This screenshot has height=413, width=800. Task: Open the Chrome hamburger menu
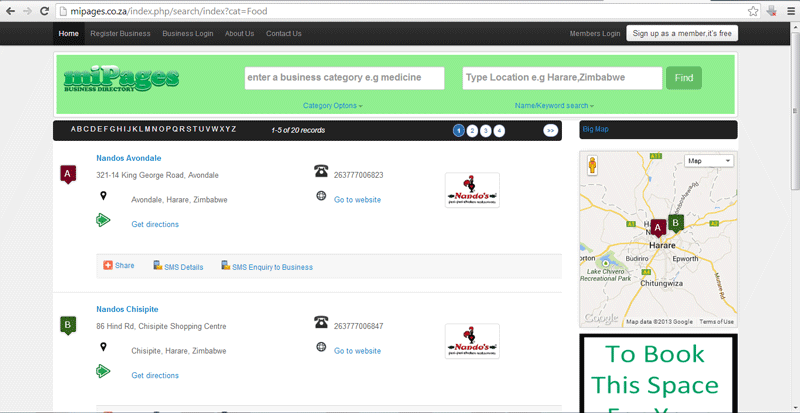(790, 11)
